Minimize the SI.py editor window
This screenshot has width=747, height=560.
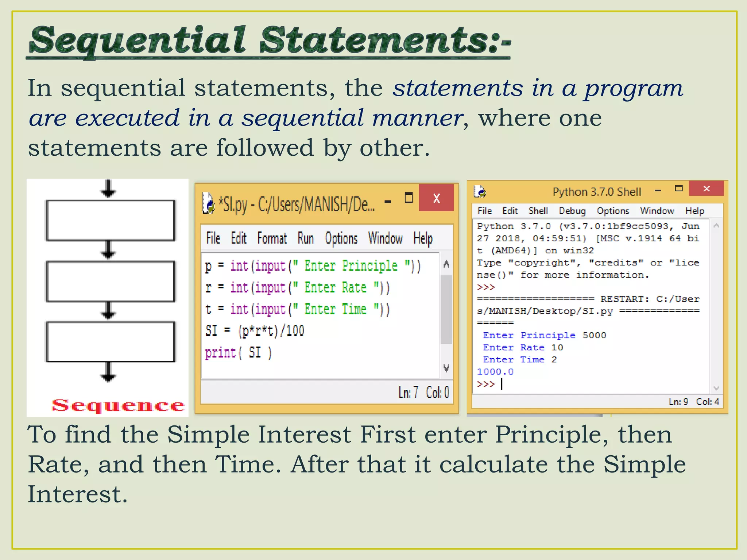point(388,201)
